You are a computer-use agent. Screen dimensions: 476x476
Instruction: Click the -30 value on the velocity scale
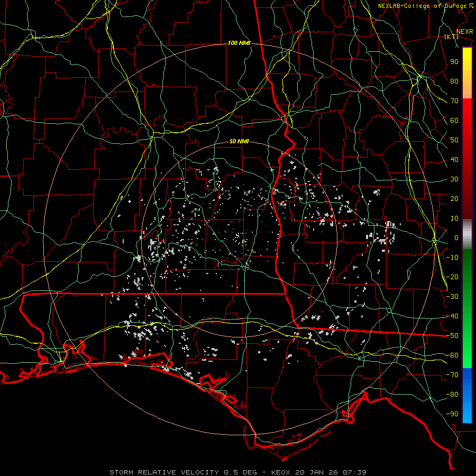tap(452, 297)
